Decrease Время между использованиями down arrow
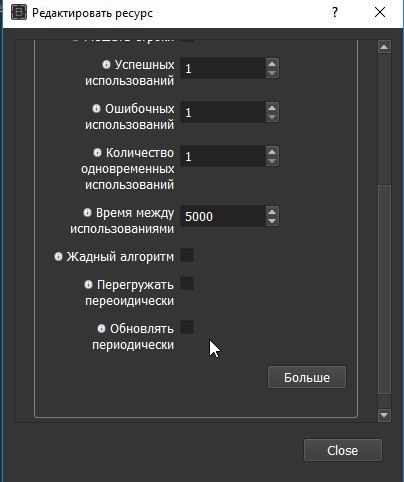Screen dimensions: 404x482 [x=272, y=221]
